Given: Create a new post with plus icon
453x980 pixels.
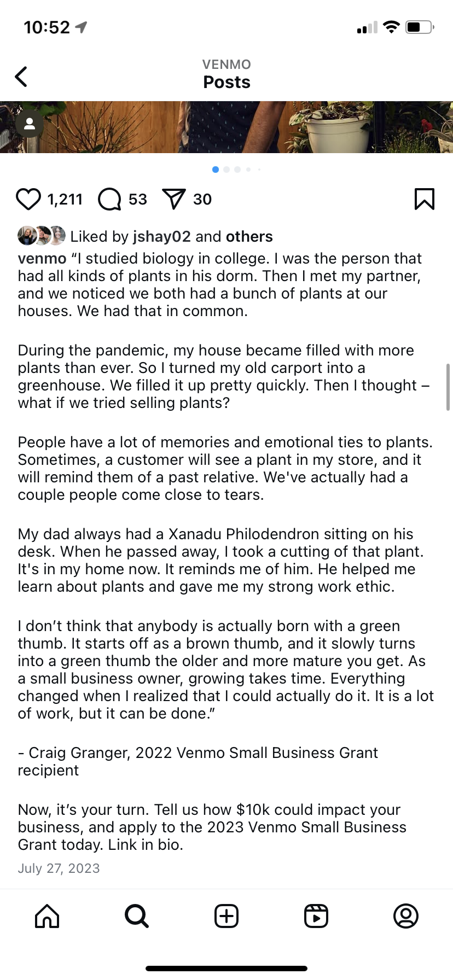Looking at the screenshot, I should coord(226,915).
